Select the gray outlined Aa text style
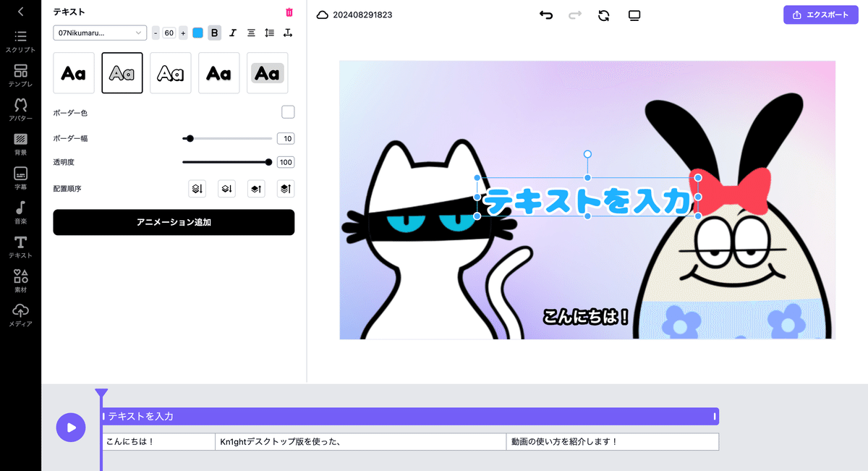The height and width of the screenshot is (471, 868). [x=122, y=73]
